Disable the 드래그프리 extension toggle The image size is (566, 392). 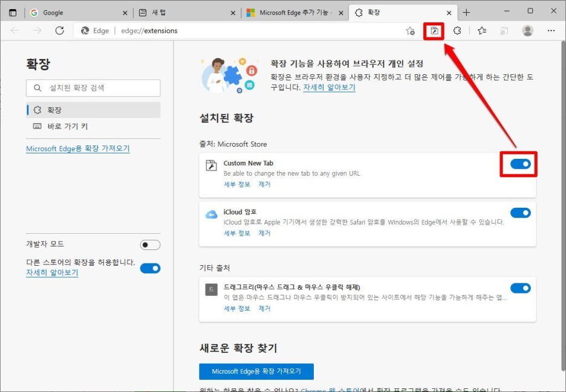pyautogui.click(x=520, y=288)
